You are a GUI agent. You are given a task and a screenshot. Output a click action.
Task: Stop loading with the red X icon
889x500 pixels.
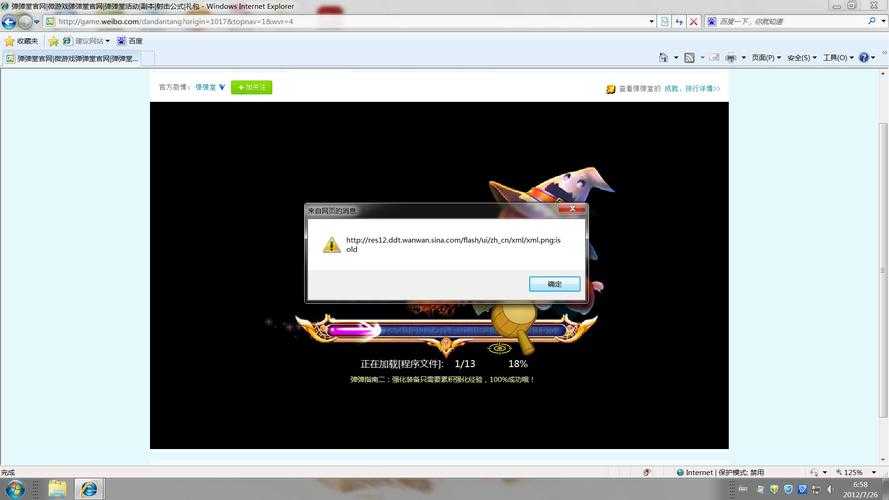(693, 22)
